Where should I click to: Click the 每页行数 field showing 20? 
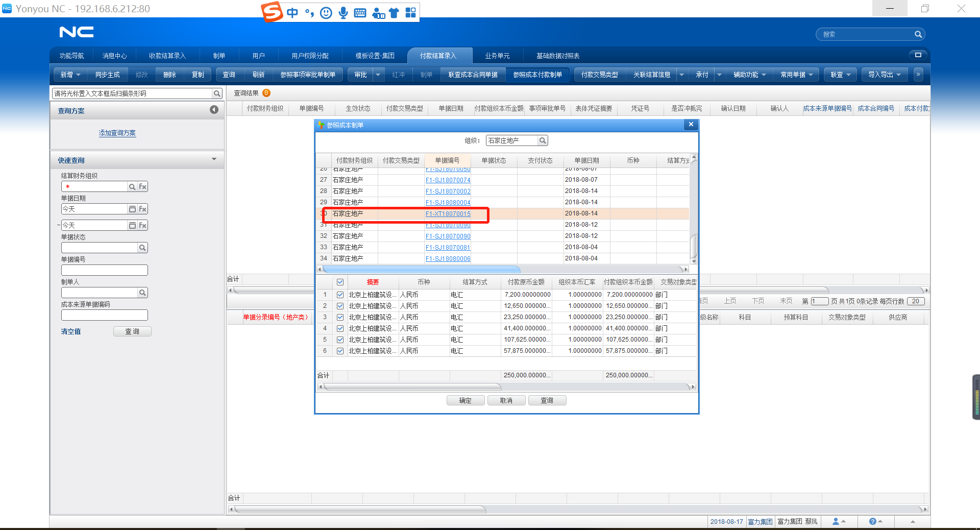916,301
